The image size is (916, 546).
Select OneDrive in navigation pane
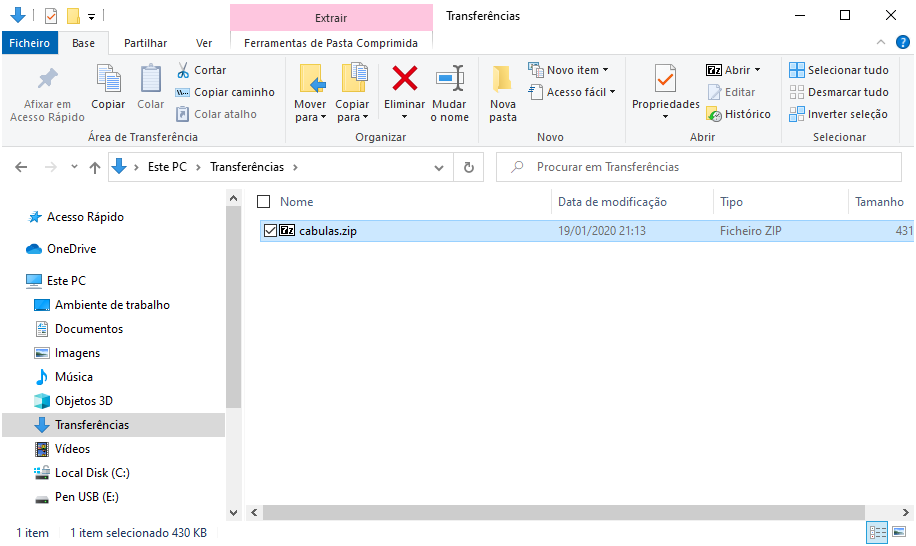61,249
